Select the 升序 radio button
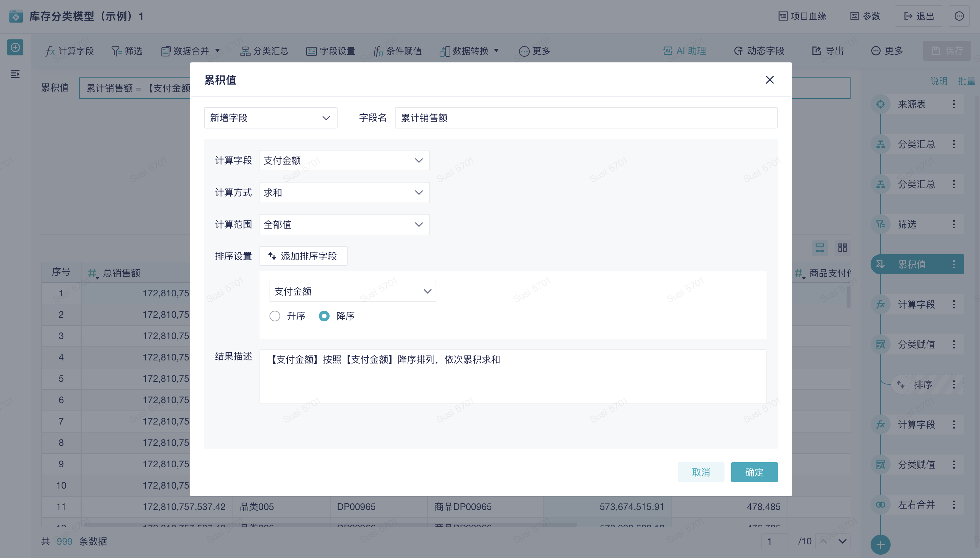 point(275,316)
